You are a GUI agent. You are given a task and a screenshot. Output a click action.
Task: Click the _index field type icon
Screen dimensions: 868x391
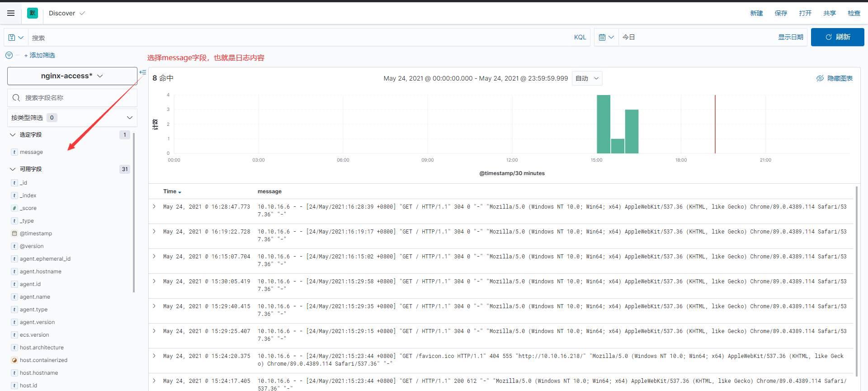tap(14, 195)
